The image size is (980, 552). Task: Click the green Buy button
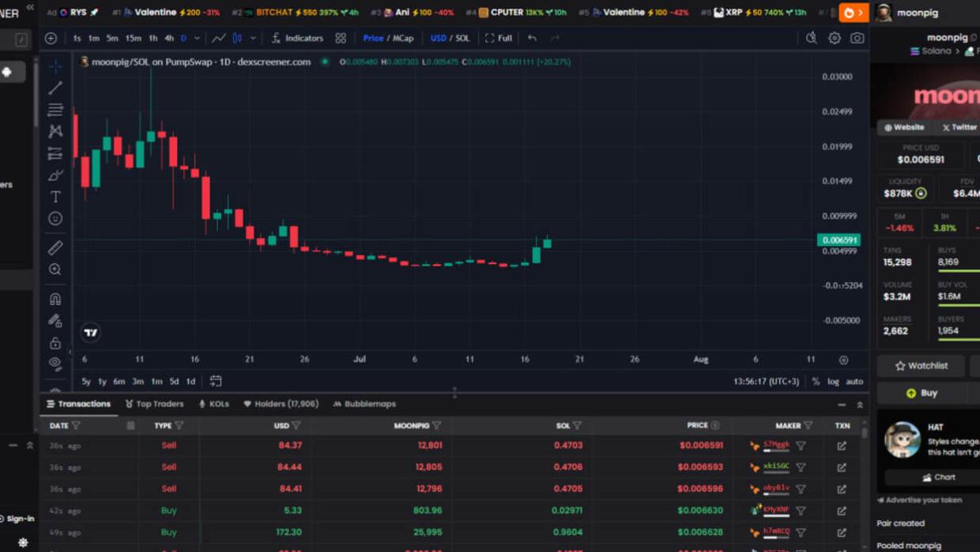(922, 393)
